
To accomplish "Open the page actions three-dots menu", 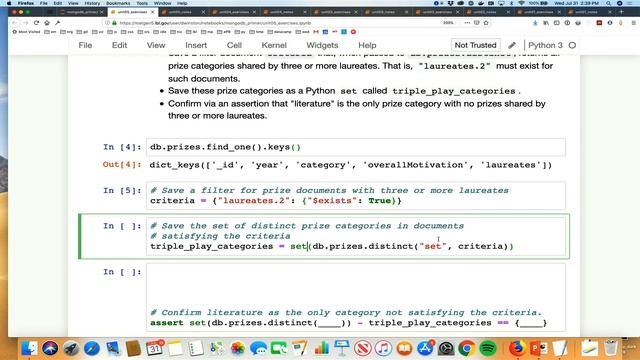I will (x=467, y=23).
